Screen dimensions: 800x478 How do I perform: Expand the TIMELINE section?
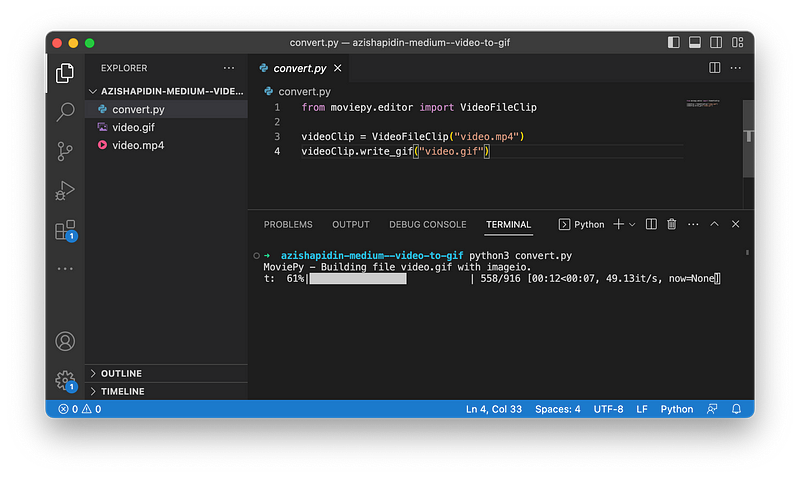coord(121,391)
